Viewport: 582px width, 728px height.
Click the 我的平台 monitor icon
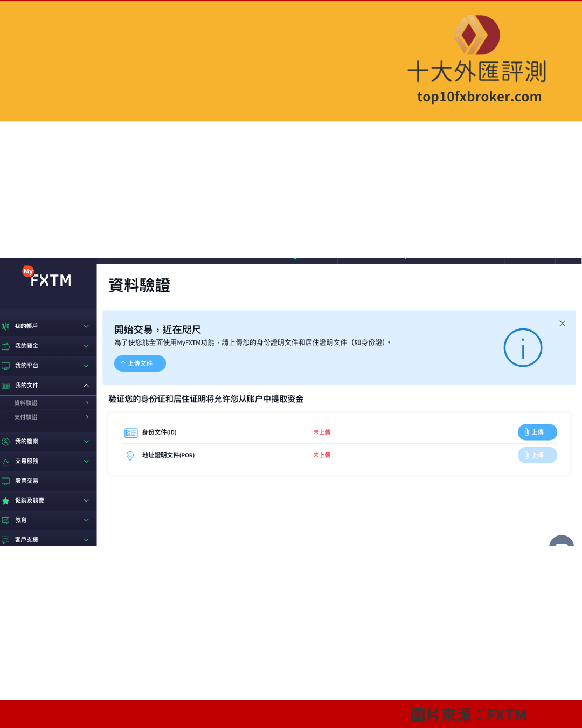pyautogui.click(x=5, y=366)
